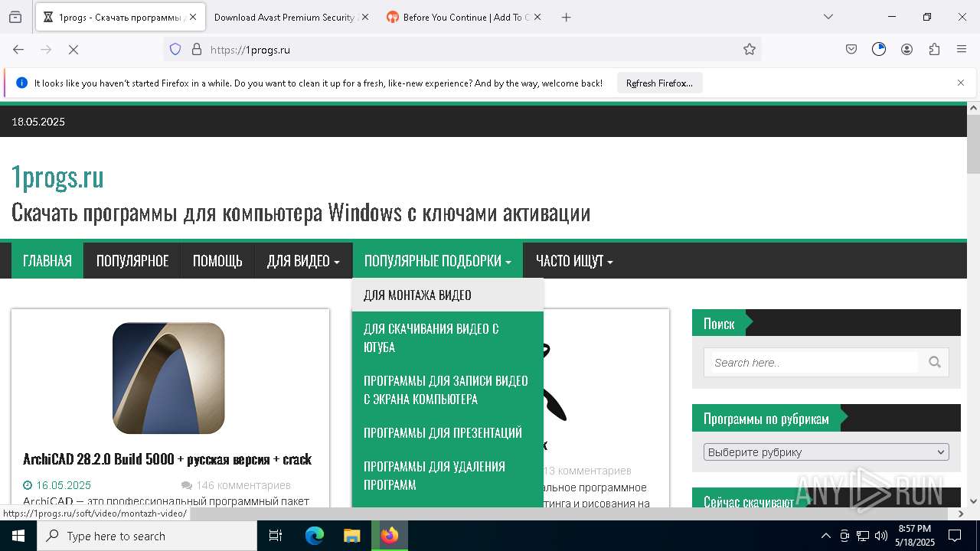The image size is (980, 551).
Task: View site security padlock information
Action: coord(197,49)
